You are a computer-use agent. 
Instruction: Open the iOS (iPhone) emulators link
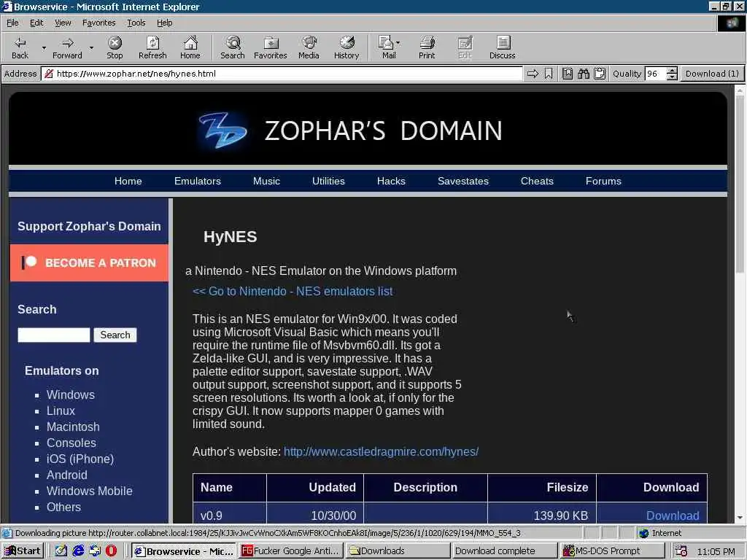(x=80, y=459)
